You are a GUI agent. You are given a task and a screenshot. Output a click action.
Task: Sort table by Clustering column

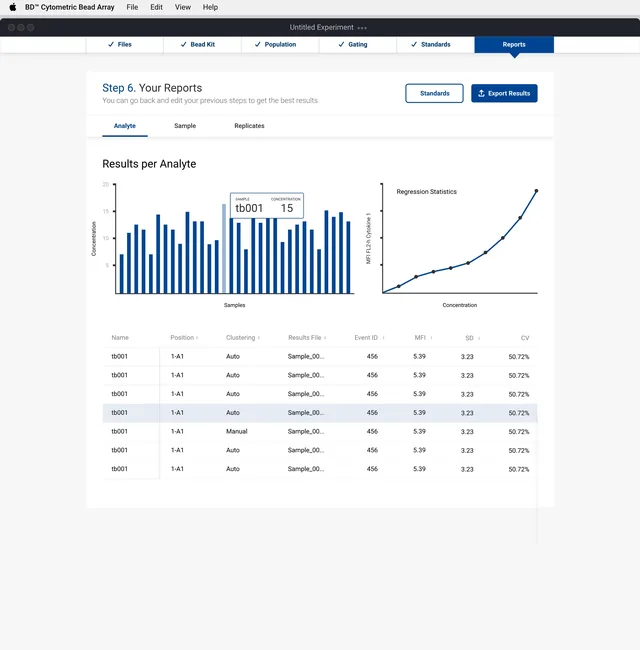[x=243, y=337]
